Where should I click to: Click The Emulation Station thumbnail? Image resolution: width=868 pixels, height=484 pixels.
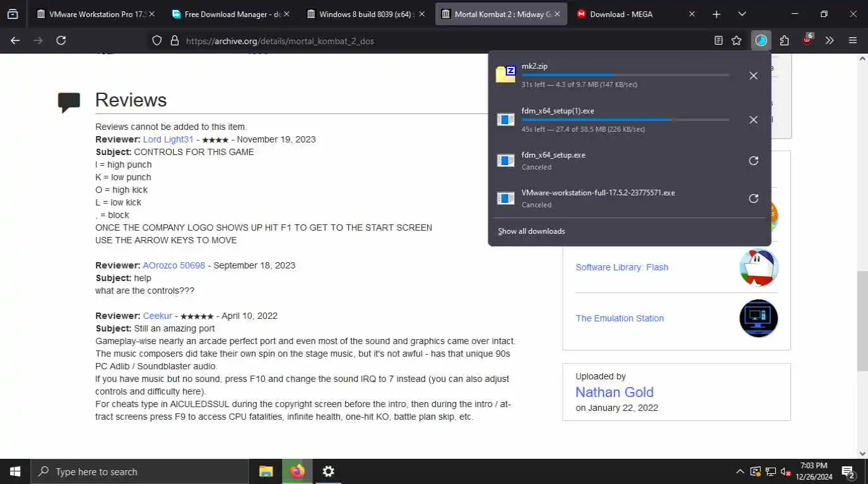759,318
